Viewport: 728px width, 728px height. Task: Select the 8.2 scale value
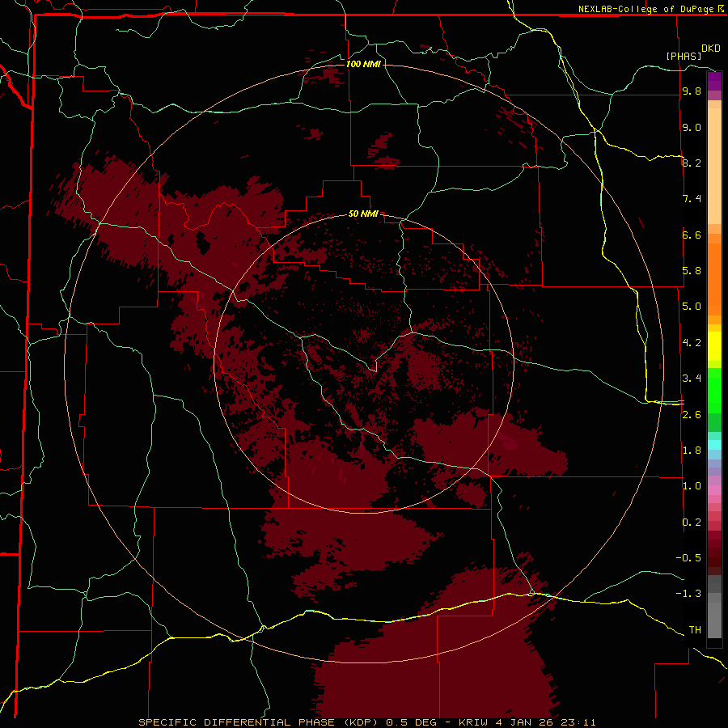pos(692,163)
